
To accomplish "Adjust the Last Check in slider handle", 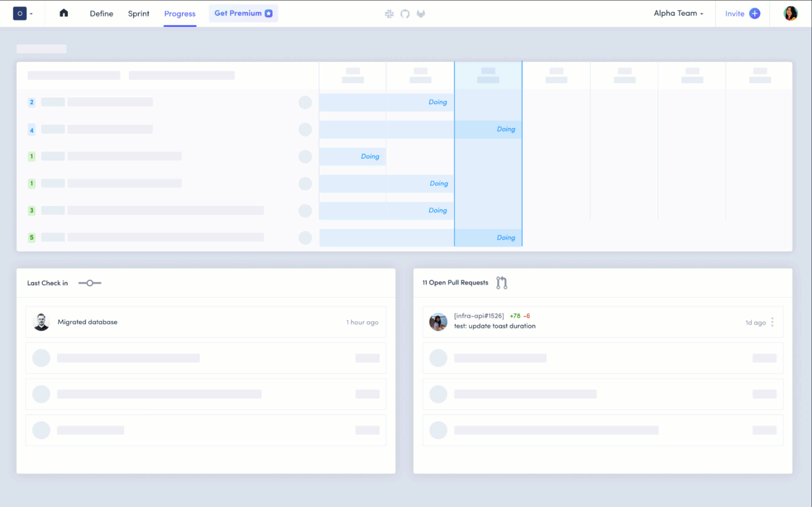I will [x=89, y=283].
